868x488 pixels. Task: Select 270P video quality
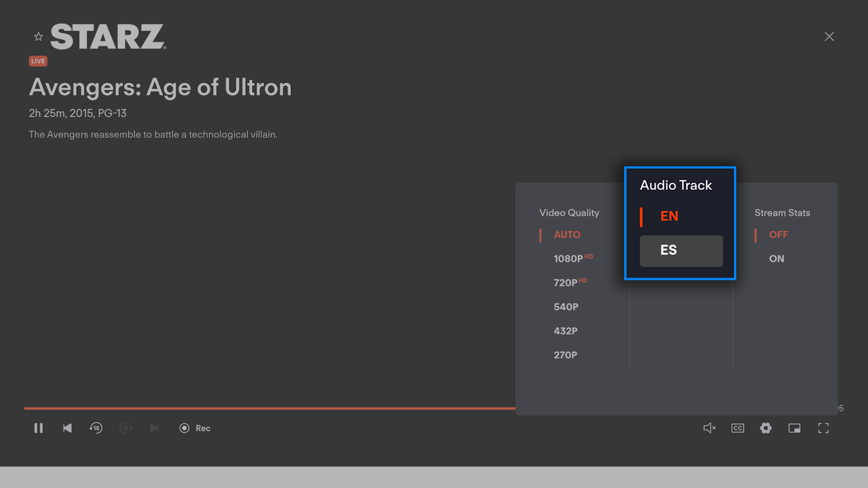[565, 355]
